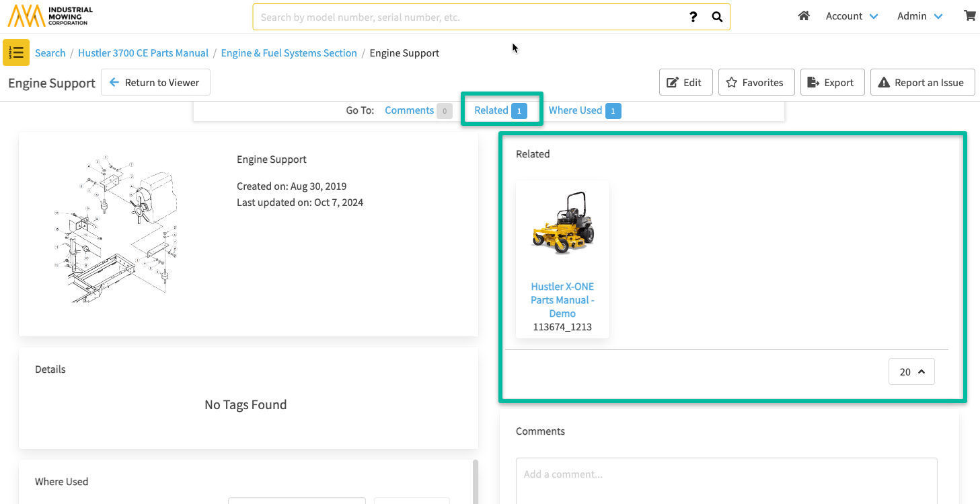Viewport: 980px width, 504px height.
Task: Export the Engine Support page
Action: coord(831,83)
